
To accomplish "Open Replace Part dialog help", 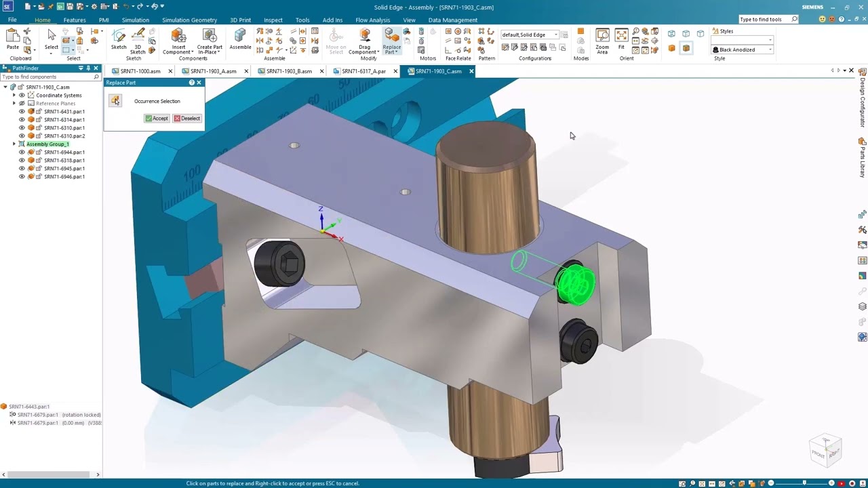I will click(191, 83).
